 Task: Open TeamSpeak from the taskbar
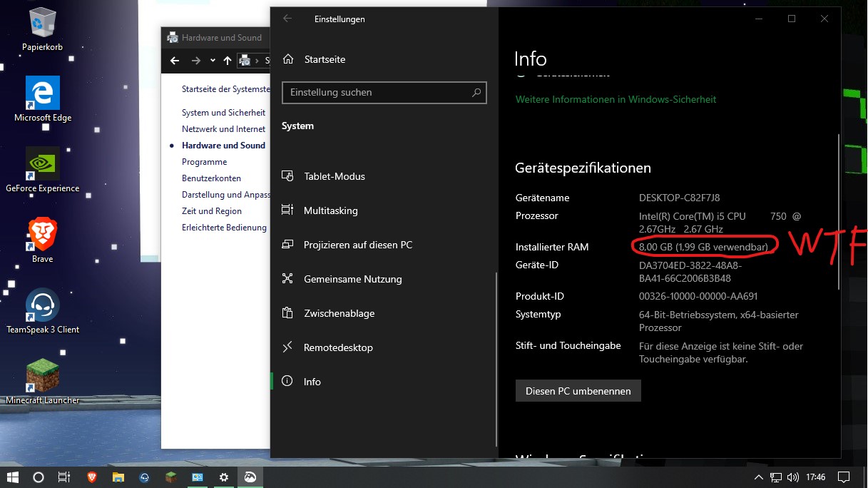click(144, 477)
